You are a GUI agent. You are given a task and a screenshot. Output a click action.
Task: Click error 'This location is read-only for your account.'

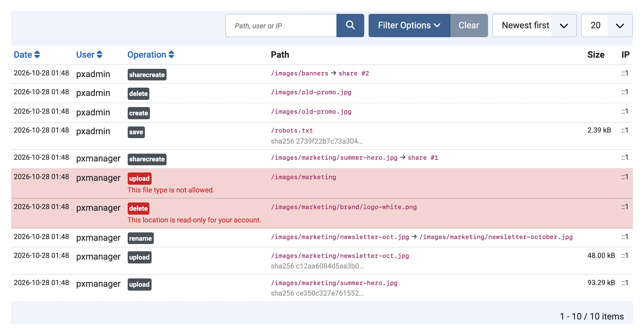coord(194,220)
